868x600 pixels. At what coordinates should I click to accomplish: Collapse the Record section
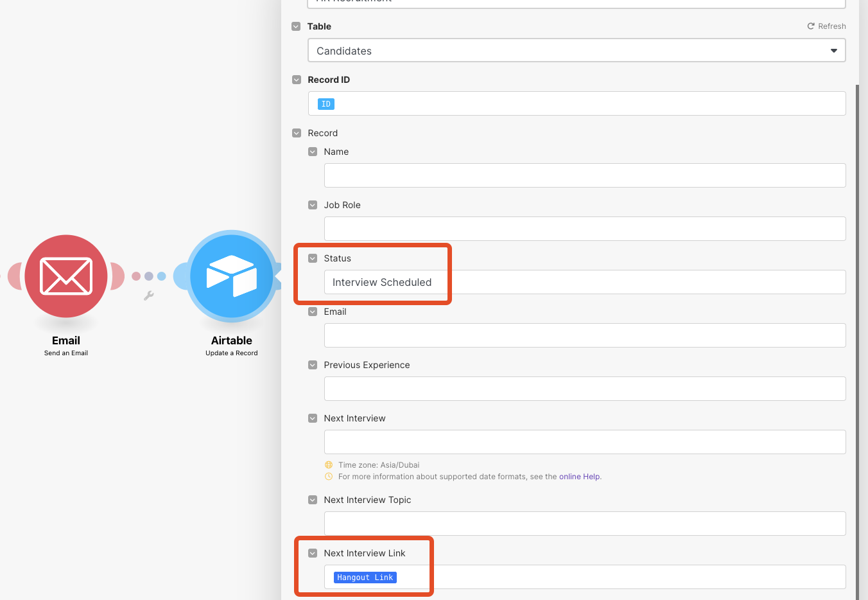[x=297, y=133]
